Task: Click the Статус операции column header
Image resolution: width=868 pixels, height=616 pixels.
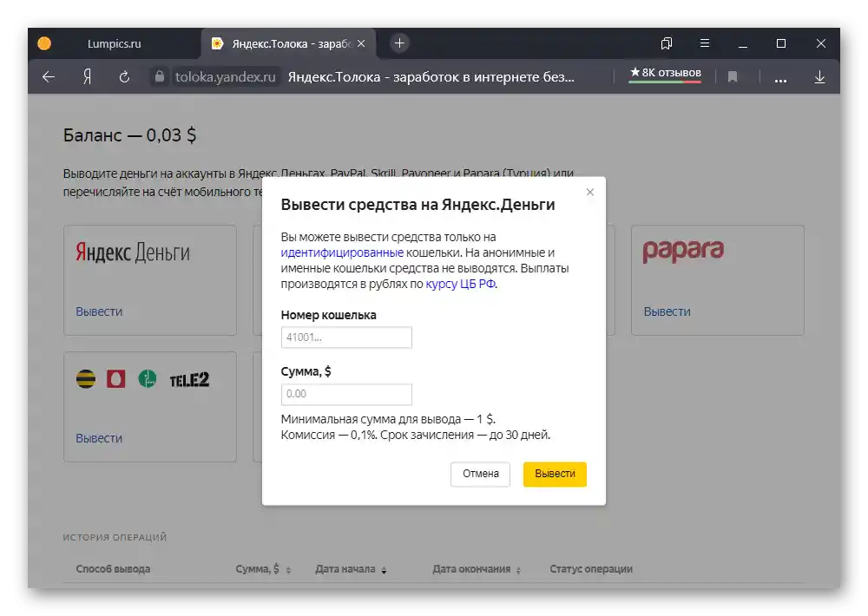Action: pos(591,569)
